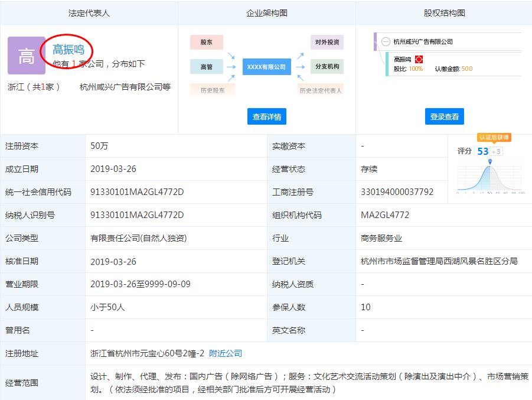Click the score location pin marker
Screen dimensions: 532x400
[489, 160]
